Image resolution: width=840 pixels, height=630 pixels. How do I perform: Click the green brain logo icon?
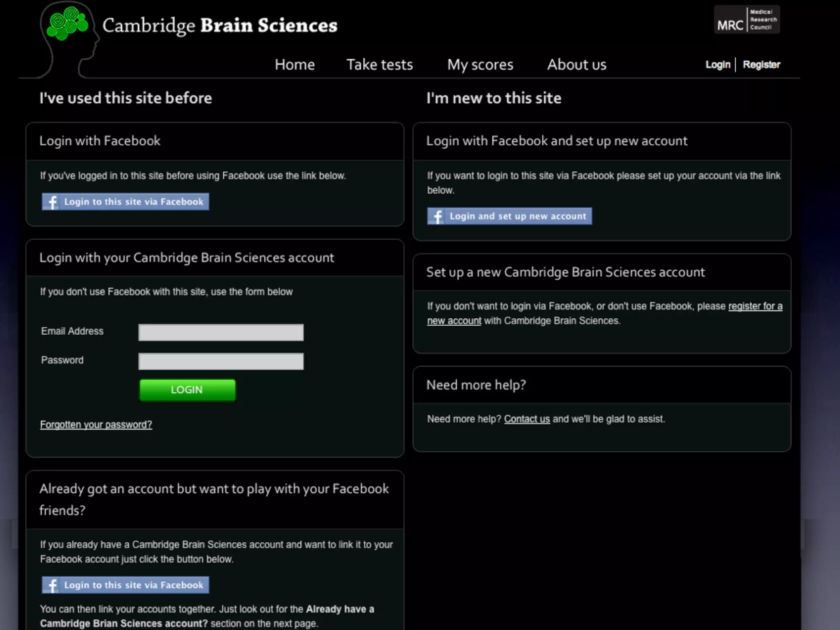tap(67, 24)
